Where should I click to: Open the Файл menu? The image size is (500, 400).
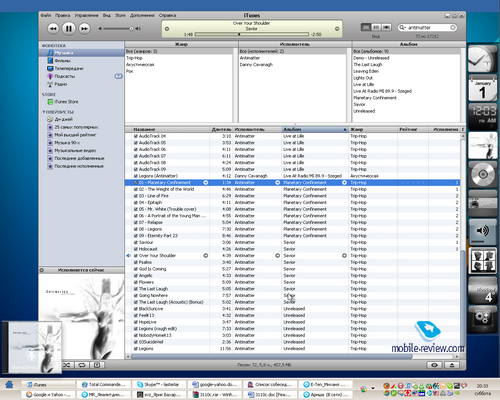(46, 15)
